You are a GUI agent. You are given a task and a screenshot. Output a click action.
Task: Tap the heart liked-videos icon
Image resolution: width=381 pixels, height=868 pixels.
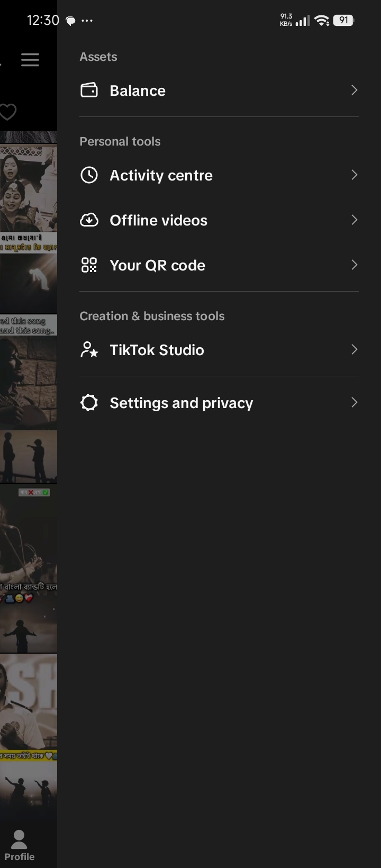point(7,112)
